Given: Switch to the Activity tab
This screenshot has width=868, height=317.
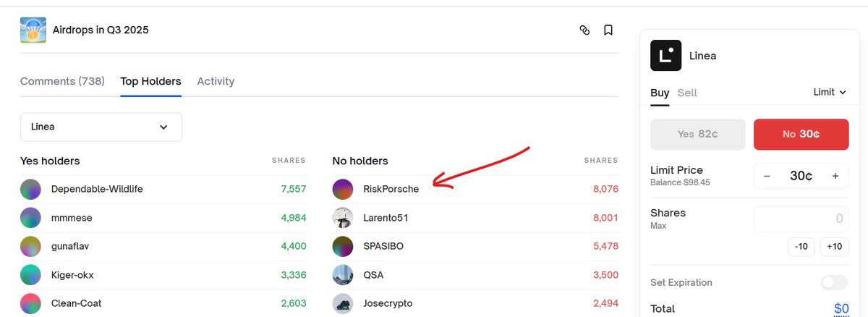Looking at the screenshot, I should pos(216,81).
